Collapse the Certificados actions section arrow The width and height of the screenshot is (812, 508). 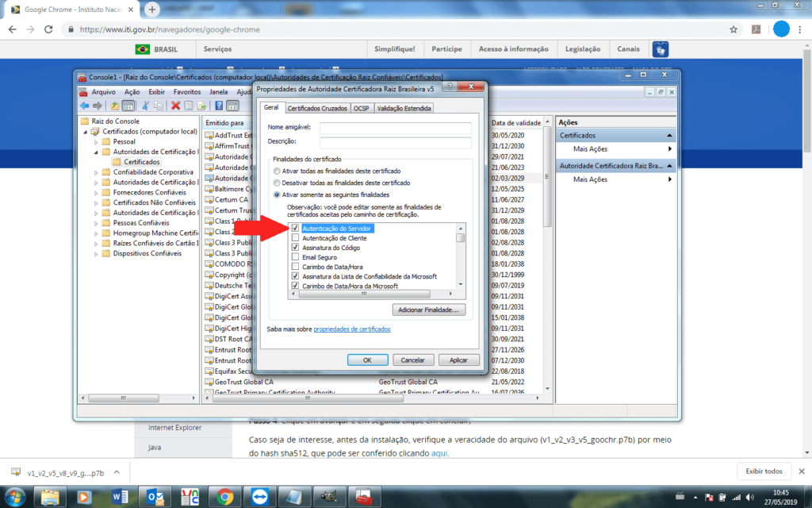pos(669,135)
